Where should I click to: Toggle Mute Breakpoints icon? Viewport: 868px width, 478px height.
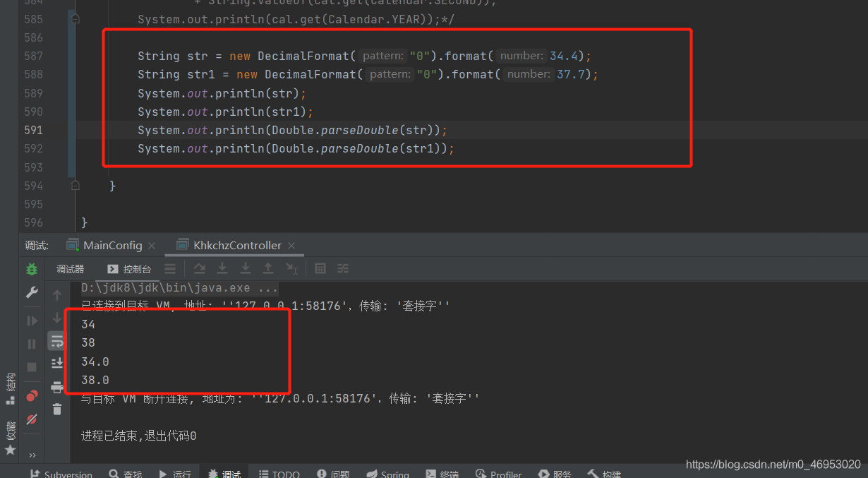coord(32,419)
